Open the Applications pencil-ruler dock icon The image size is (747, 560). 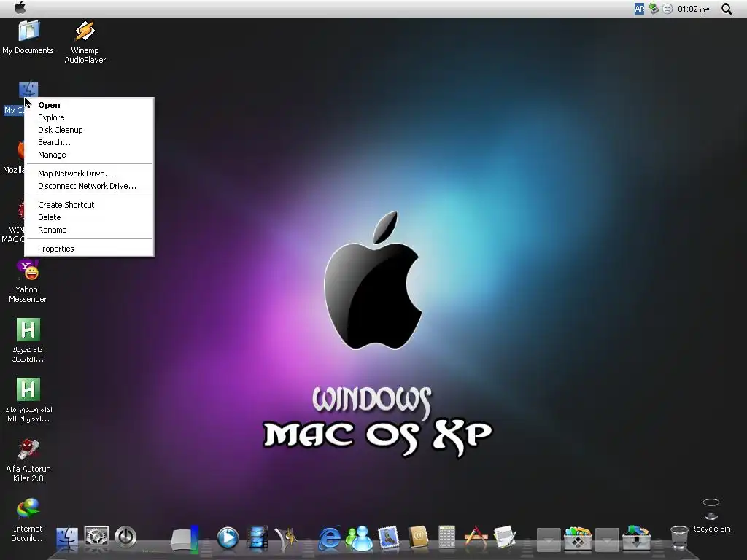pyautogui.click(x=476, y=537)
